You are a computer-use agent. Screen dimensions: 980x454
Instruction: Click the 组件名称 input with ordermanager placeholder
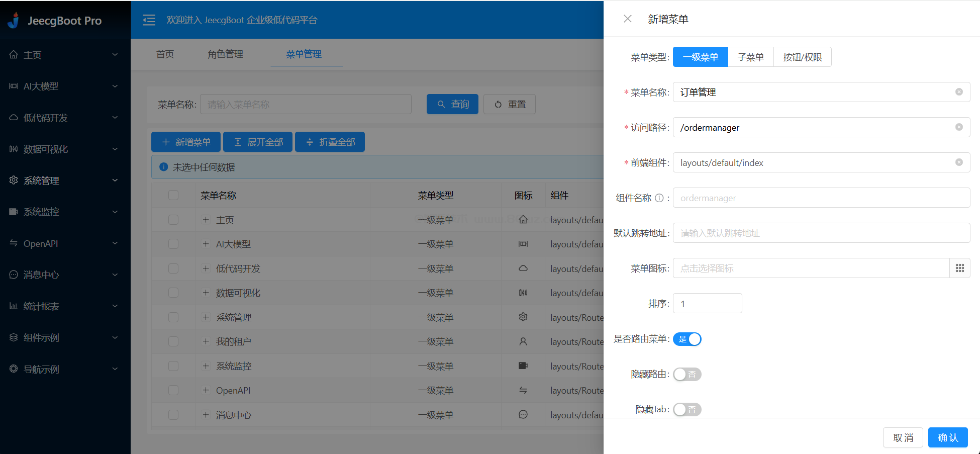click(x=821, y=198)
